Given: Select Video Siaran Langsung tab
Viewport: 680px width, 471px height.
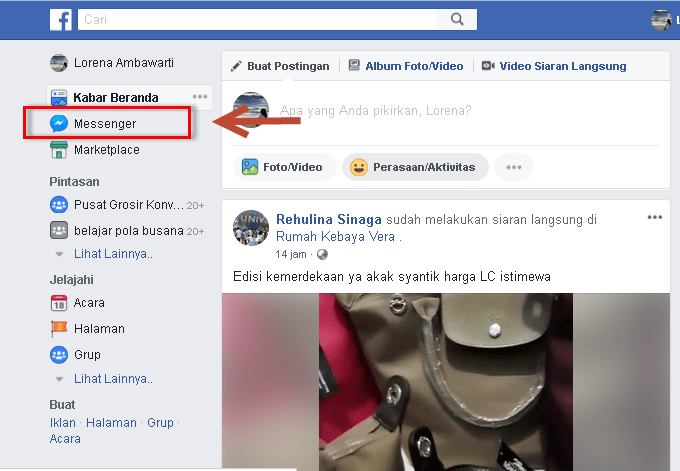Looking at the screenshot, I should 563,66.
